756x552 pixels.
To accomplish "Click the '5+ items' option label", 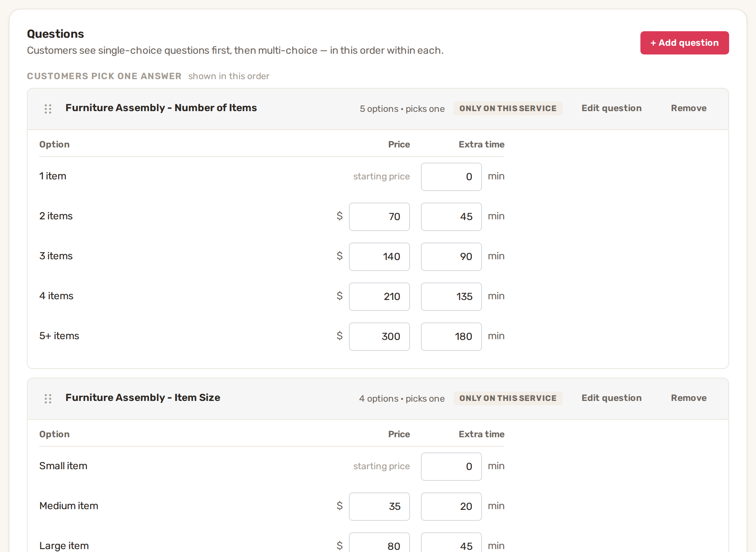I will pos(59,336).
